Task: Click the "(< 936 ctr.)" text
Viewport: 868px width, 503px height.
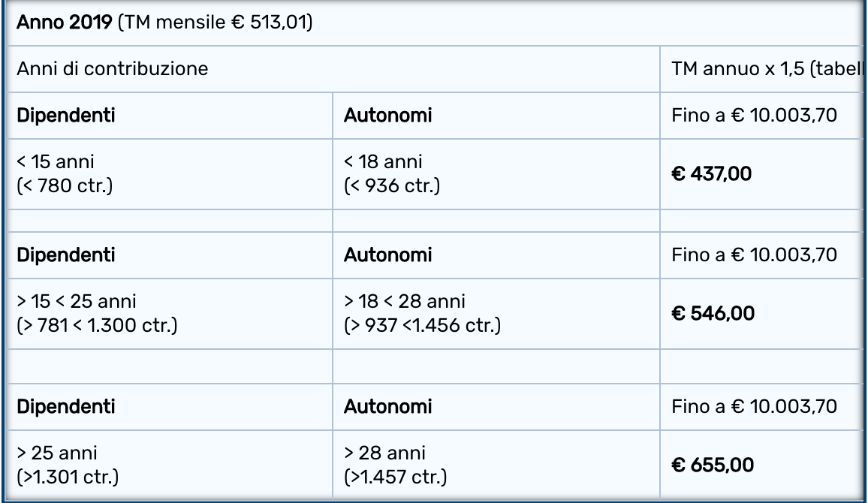Action: 391,185
